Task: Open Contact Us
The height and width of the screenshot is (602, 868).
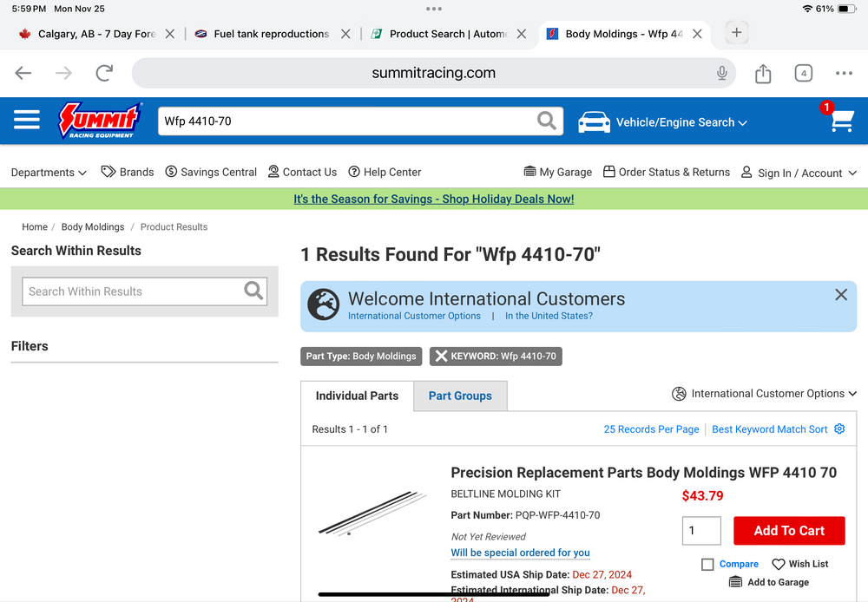Action: (x=302, y=172)
